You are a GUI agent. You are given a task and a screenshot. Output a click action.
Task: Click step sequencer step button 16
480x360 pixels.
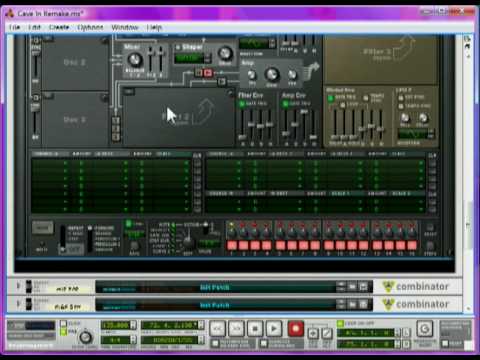412,246
